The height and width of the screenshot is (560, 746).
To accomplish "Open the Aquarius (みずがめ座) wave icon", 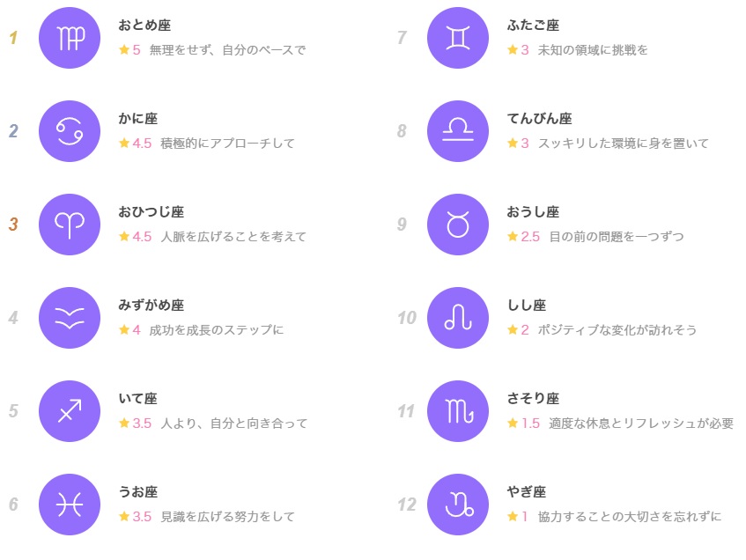I will pyautogui.click(x=70, y=318).
